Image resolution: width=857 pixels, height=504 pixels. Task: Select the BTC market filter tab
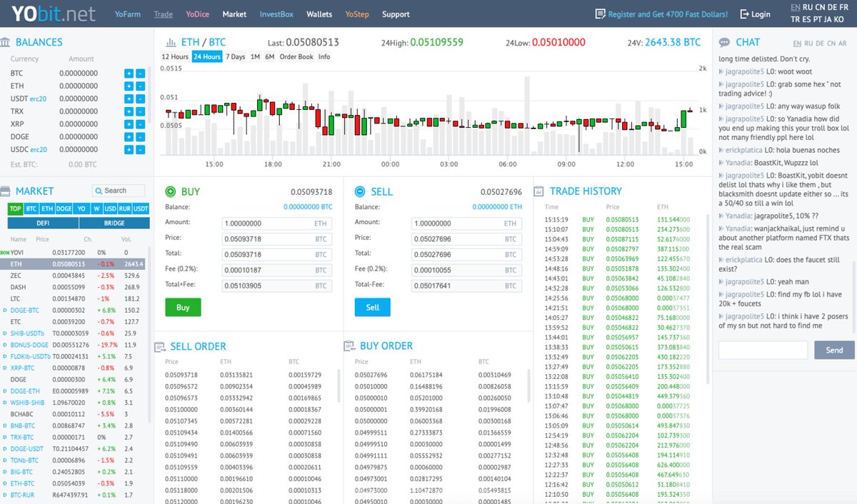tap(31, 209)
